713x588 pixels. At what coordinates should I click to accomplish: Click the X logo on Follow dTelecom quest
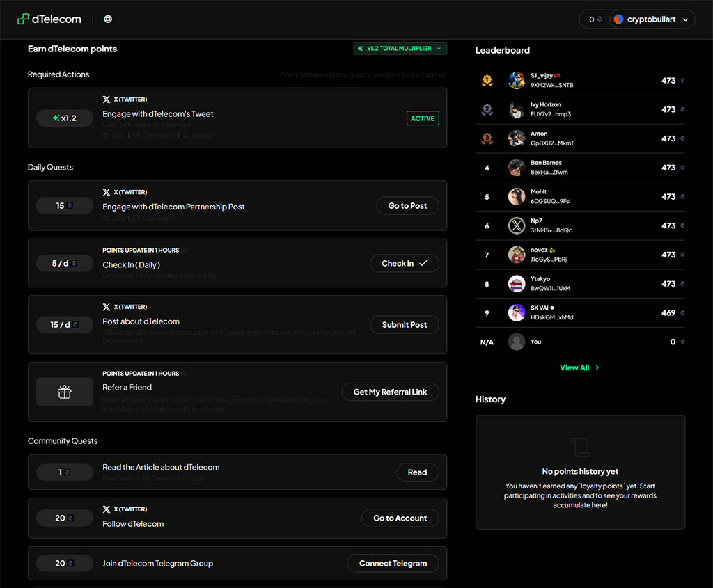coord(107,509)
